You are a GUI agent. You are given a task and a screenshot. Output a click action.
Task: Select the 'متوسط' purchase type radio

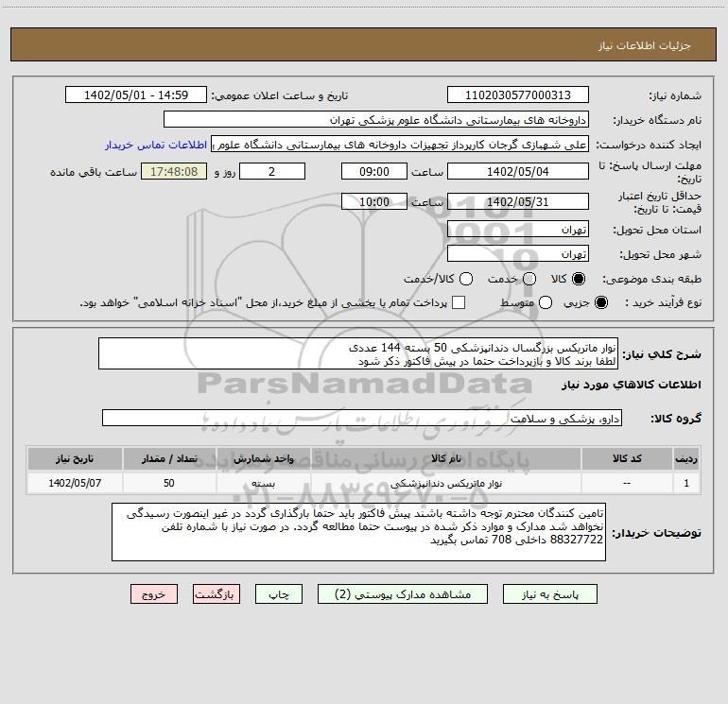(x=546, y=302)
